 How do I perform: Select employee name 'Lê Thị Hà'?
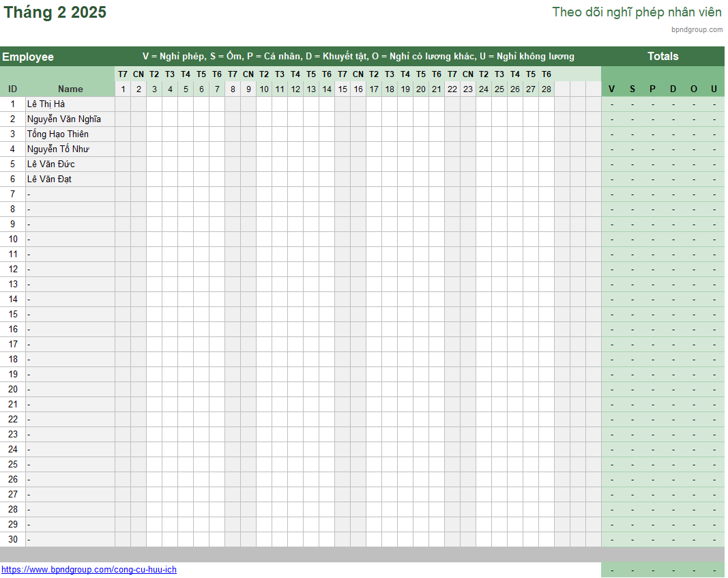(x=46, y=104)
